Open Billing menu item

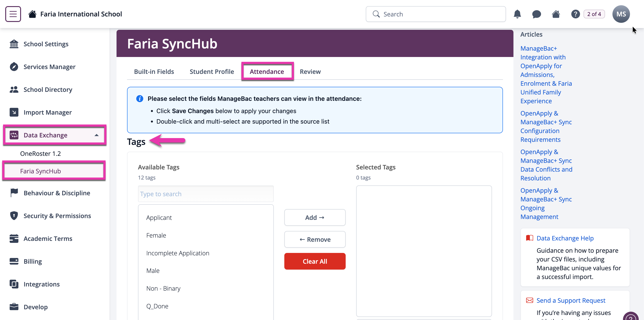pos(33,261)
